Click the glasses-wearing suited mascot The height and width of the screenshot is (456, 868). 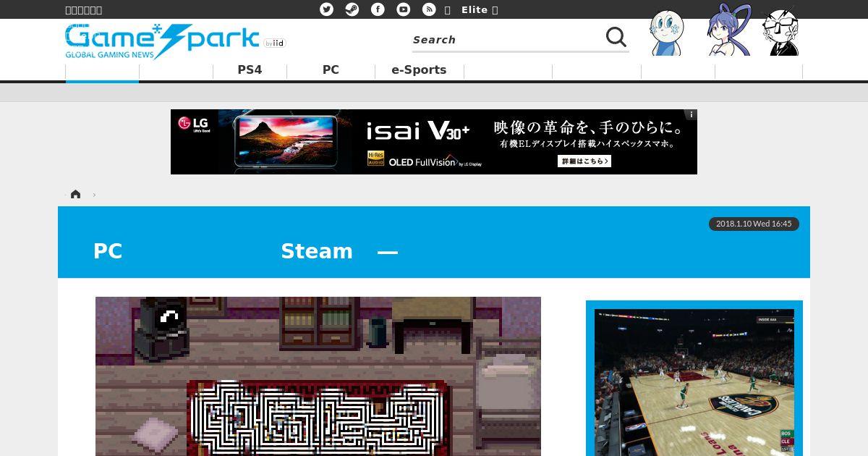click(780, 32)
